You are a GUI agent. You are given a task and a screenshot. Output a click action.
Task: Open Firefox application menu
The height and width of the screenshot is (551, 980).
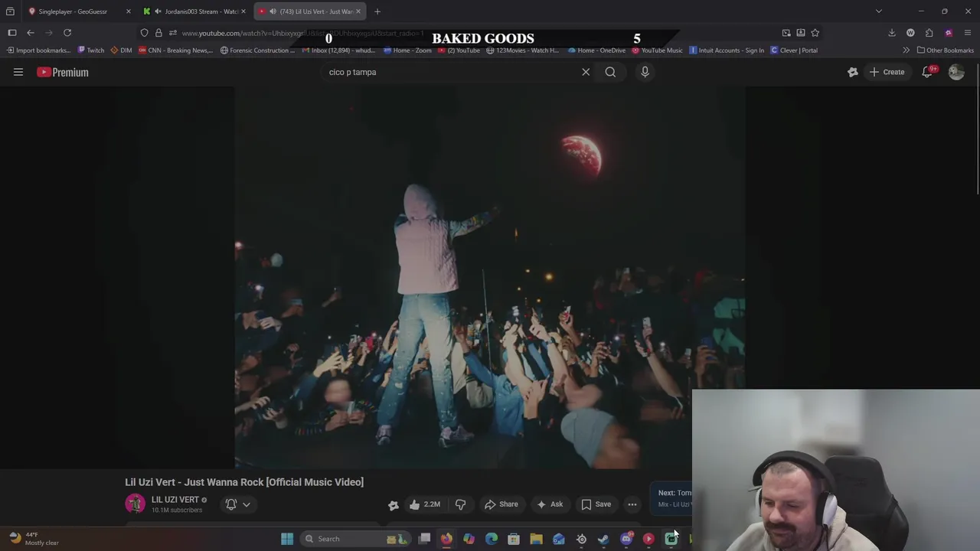tap(968, 33)
